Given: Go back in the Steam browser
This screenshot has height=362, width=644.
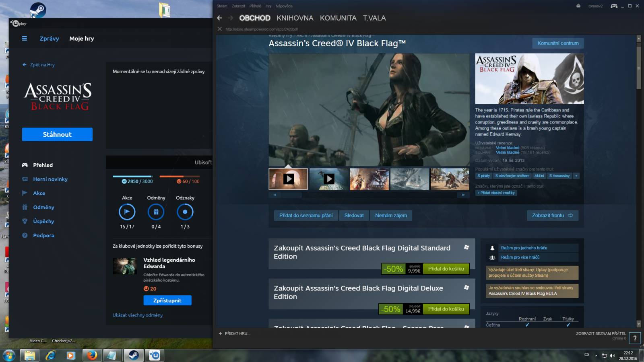Looking at the screenshot, I should [219, 18].
